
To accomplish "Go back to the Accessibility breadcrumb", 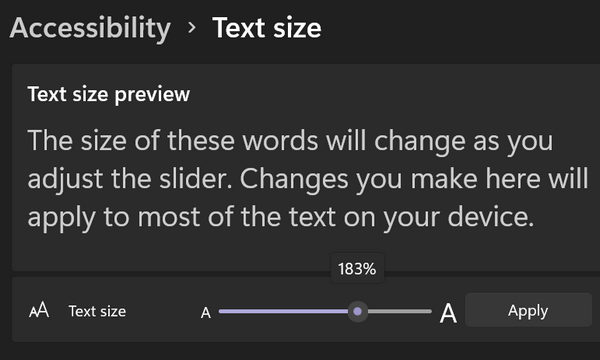I will 90,29.
